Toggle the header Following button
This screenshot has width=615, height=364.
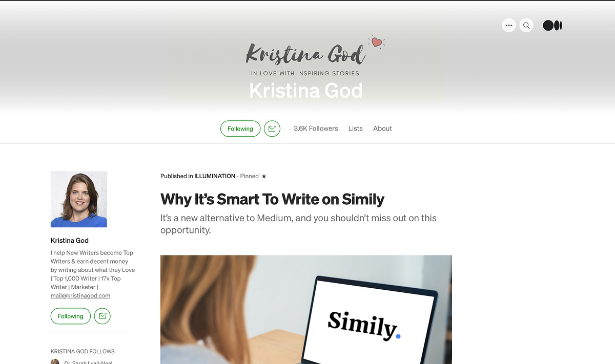pos(240,129)
